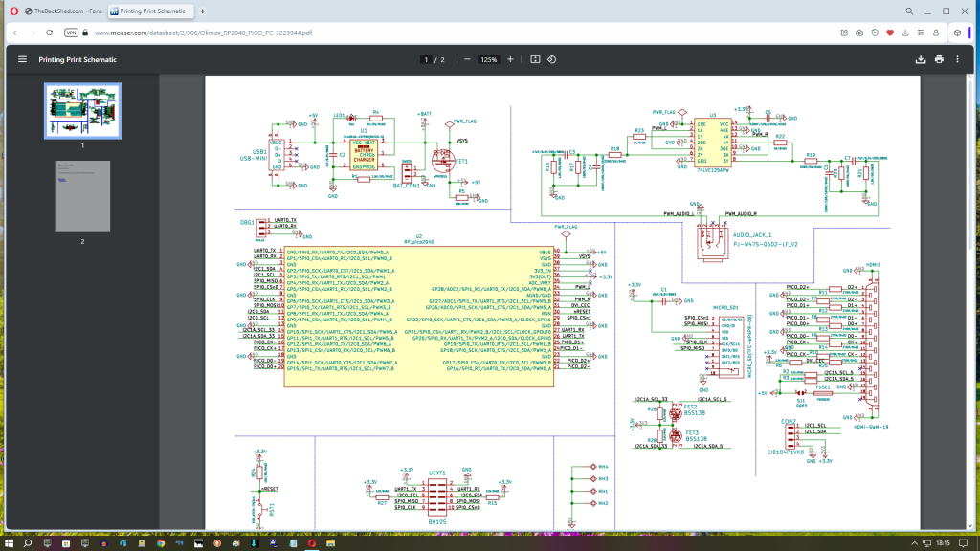Click the zoom percentage field

[488, 59]
